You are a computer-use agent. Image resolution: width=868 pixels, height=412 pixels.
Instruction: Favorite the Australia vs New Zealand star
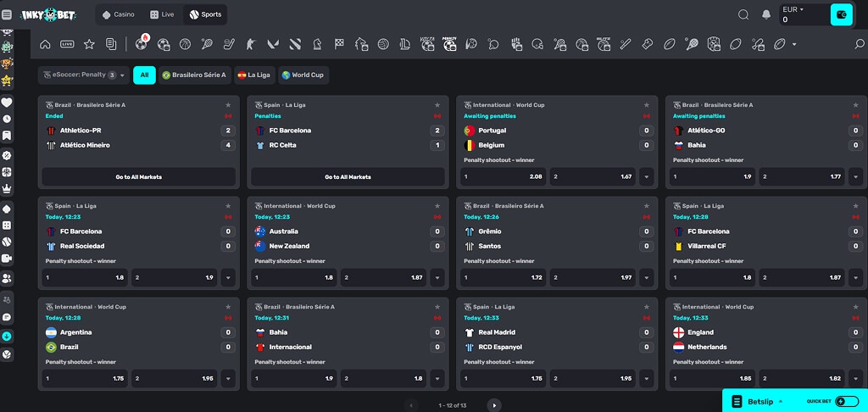437,205
